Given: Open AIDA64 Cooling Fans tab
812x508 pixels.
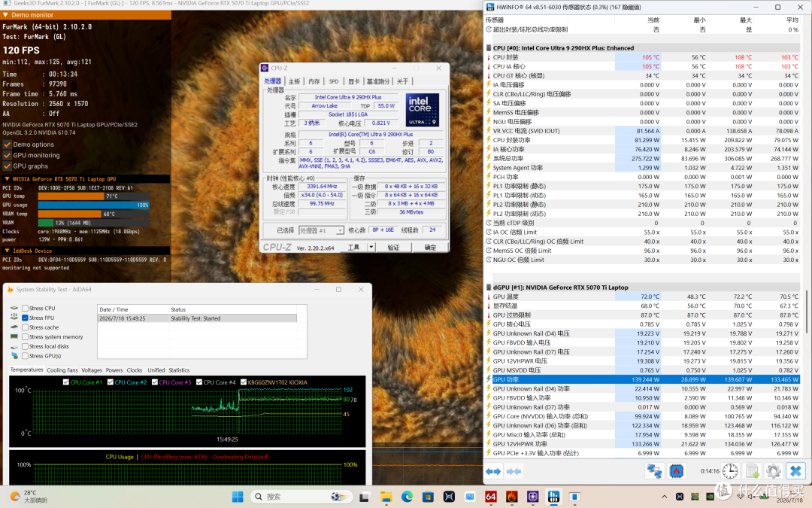Looking at the screenshot, I should tap(62, 370).
